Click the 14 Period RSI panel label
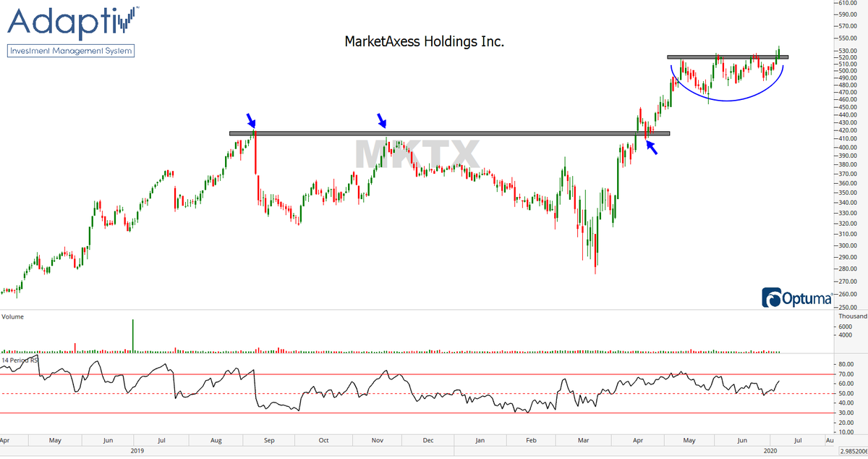Screen dimensions: 868x459 (20, 360)
